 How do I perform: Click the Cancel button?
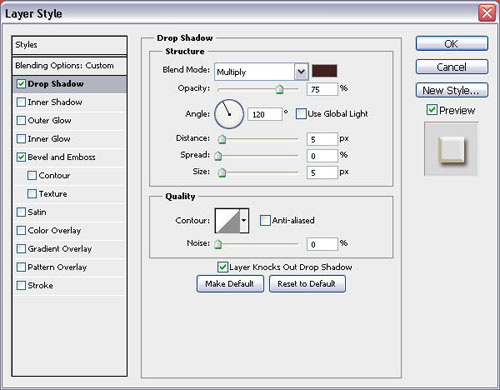tap(452, 67)
